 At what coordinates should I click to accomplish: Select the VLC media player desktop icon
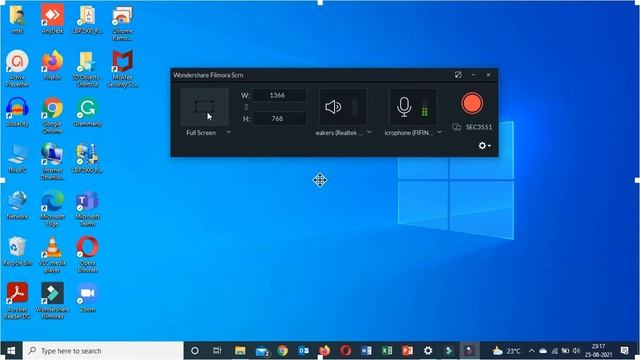pos(52,254)
